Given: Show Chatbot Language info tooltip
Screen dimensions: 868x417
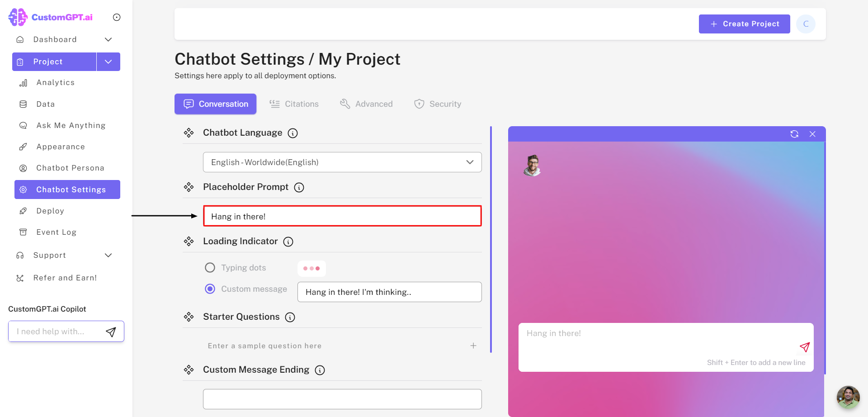Looking at the screenshot, I should 293,133.
